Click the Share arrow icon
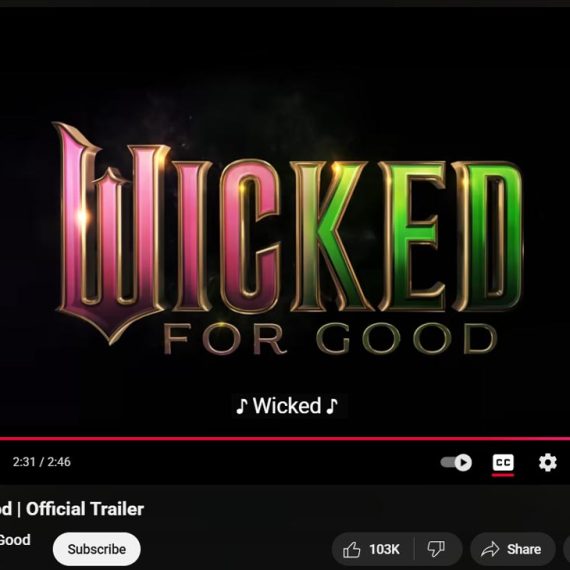This screenshot has height=570, width=570. (x=490, y=549)
